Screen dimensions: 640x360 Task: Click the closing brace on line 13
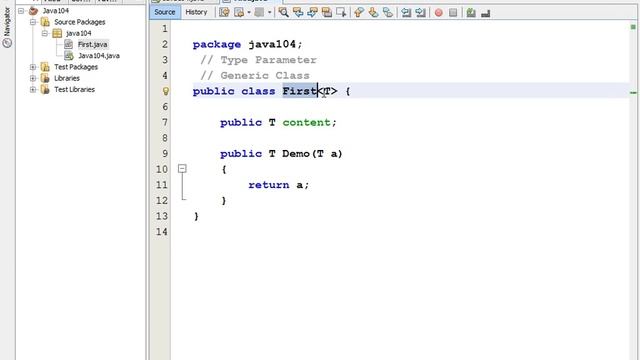196,216
